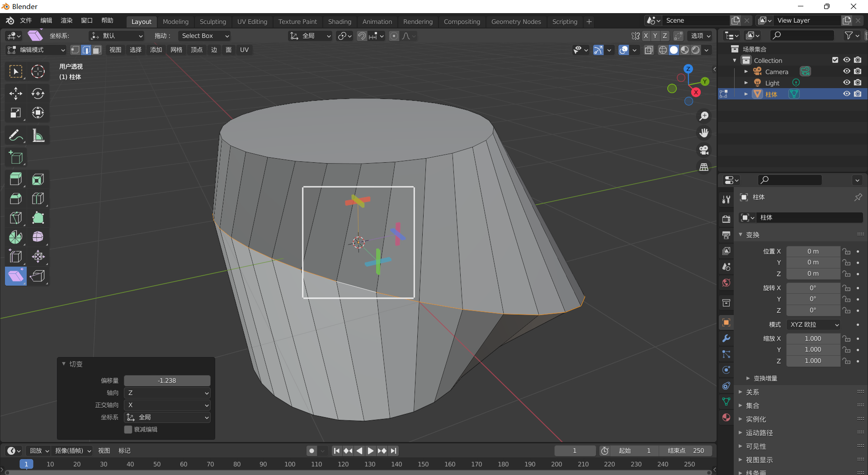Viewport: 868px width, 475px height.
Task: Jump to the timeline end frame button
Action: tap(393, 451)
